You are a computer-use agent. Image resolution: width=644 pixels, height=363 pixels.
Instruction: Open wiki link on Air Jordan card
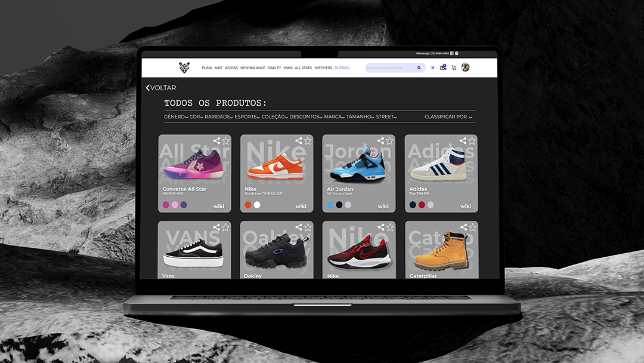(383, 207)
